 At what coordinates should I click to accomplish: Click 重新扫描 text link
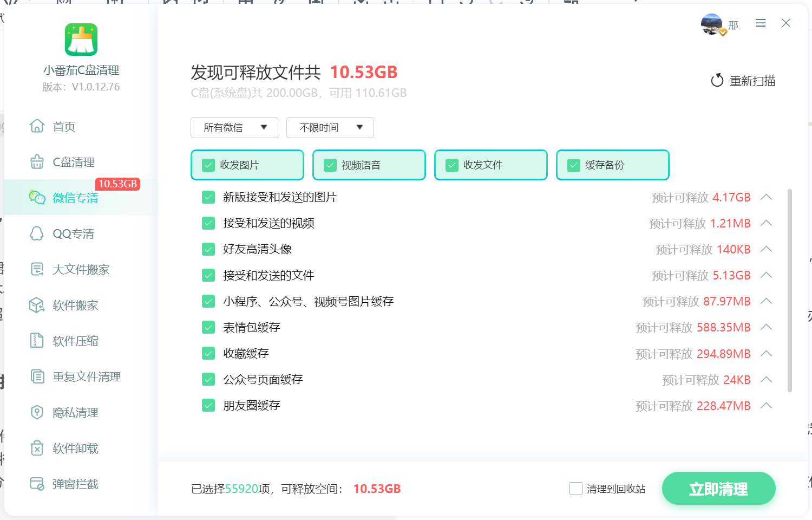click(752, 81)
